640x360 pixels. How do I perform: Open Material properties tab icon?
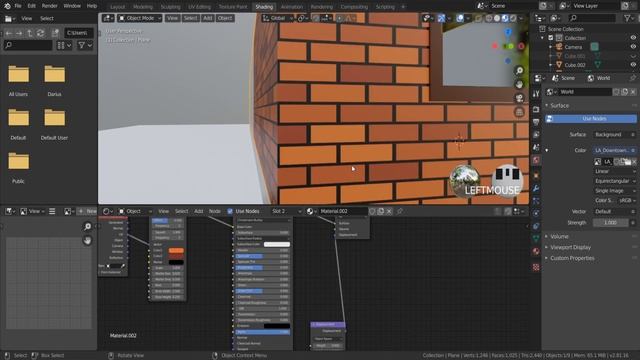point(536,251)
